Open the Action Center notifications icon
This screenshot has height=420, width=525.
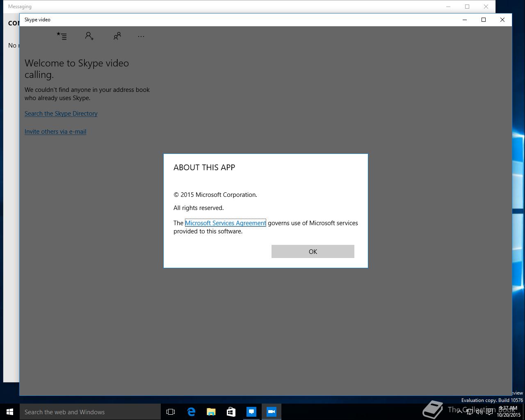[x=489, y=412]
